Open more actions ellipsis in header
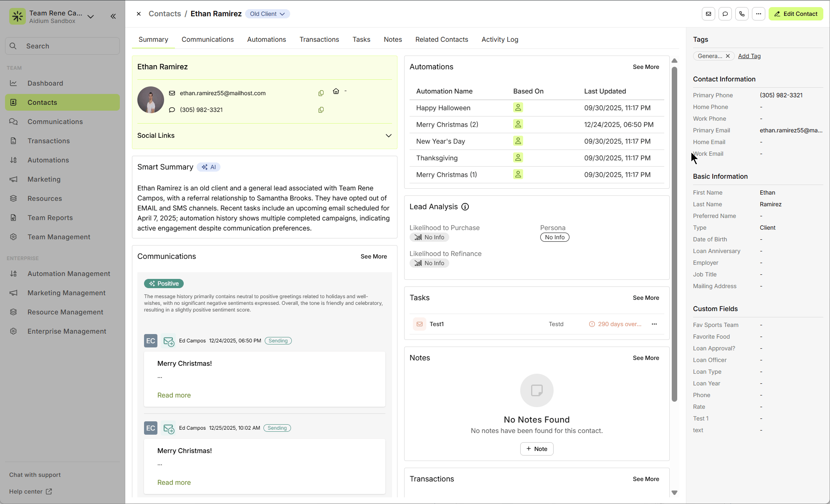 tap(759, 14)
